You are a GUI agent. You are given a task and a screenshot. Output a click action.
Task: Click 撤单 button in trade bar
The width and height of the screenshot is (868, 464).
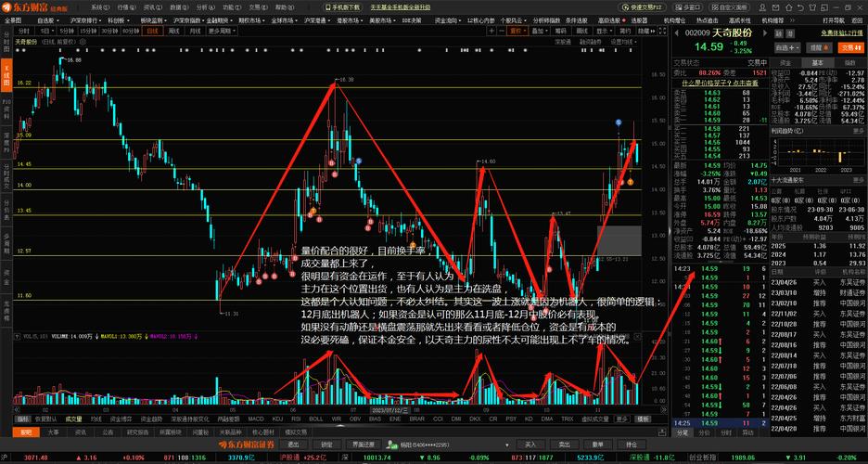pos(597,445)
